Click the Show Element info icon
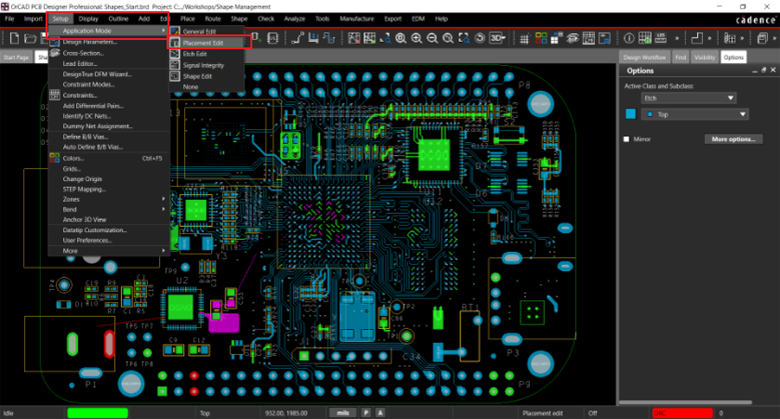Screen dimensions: 780x419 [629, 38]
